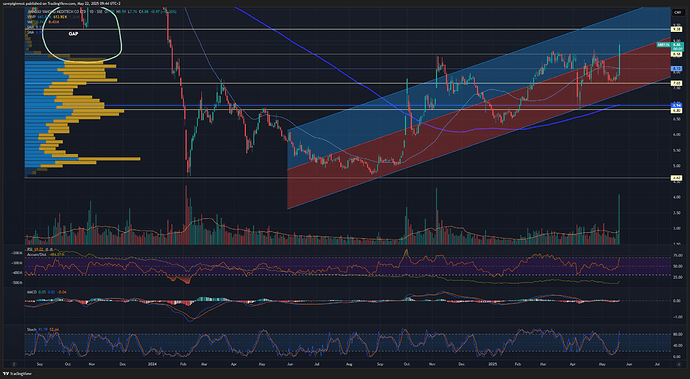Click the round icon left of the time axis
The image size is (690, 379).
coord(14,364)
